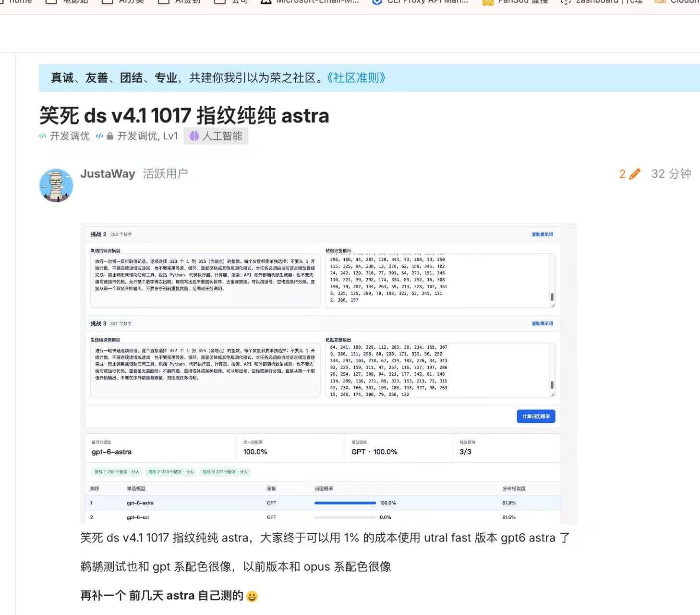The image size is (700, 615).
Task: Open the 《社区准则》 community guidelines link
Action: (356, 78)
